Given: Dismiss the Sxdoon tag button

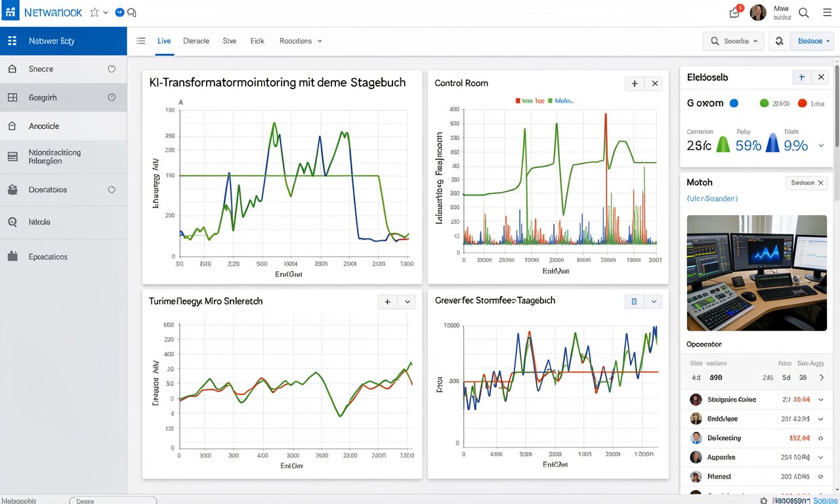Looking at the screenshot, I should point(807,183).
